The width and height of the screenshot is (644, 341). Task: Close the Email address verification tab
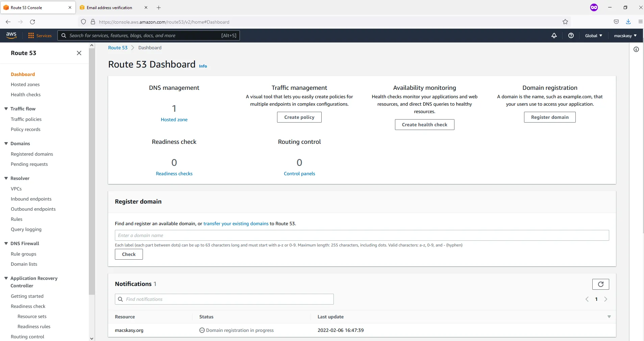point(146,7)
